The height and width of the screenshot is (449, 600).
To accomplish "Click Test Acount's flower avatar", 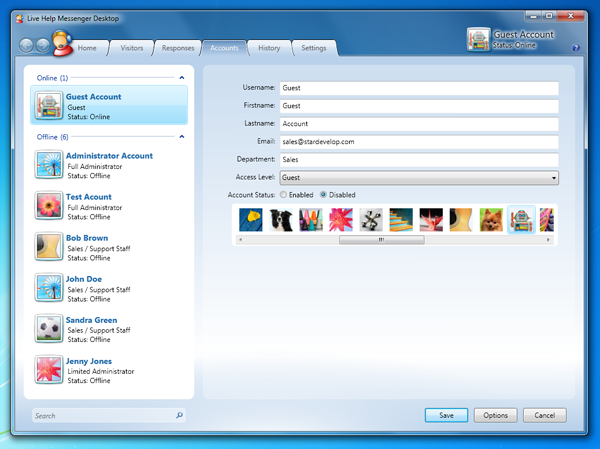I will [x=49, y=206].
